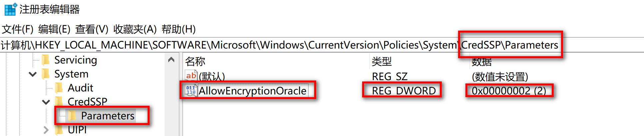The height and width of the screenshot is (136, 644).
Task: Click the default string value icon
Action: (191, 76)
